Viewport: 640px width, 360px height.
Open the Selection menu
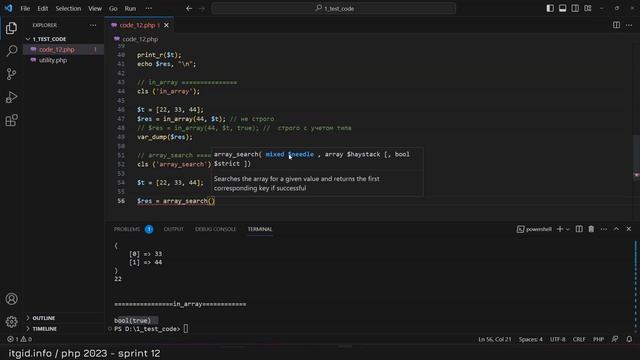(x=68, y=8)
